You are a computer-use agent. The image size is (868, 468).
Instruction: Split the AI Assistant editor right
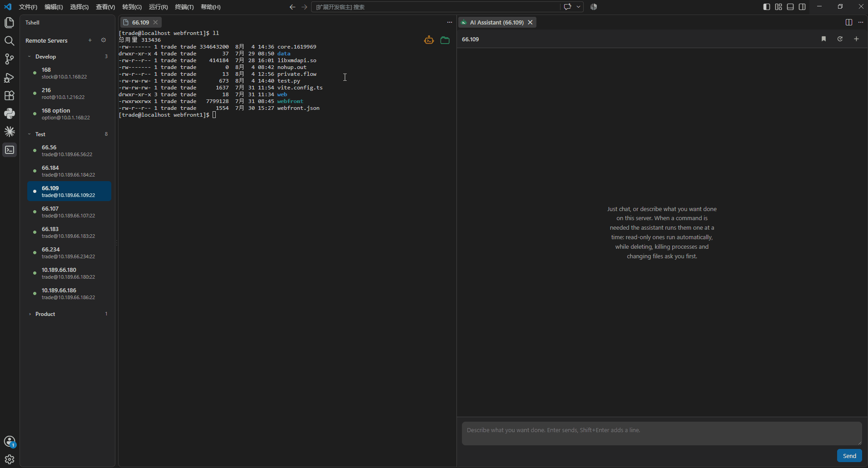click(x=848, y=22)
